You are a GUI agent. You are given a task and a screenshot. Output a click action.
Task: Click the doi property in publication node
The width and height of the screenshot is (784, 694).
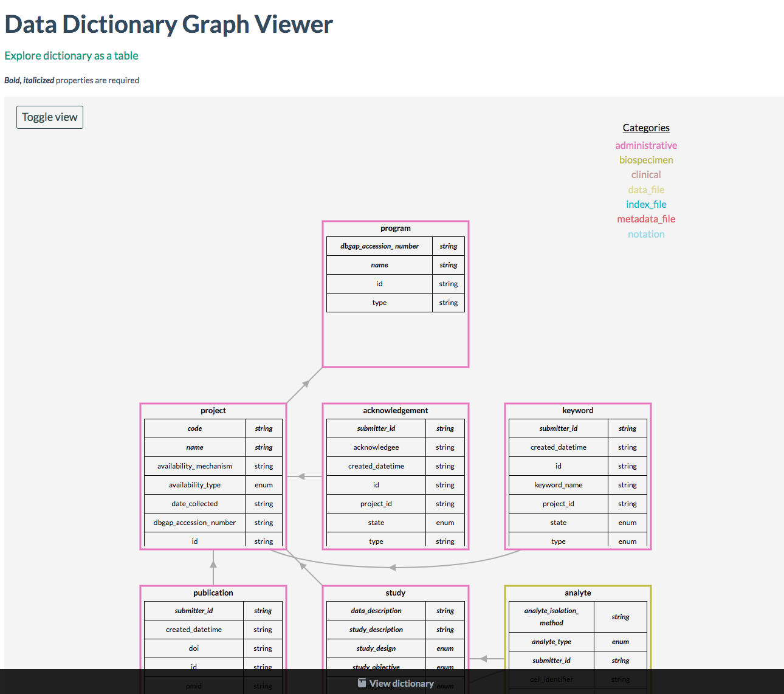pos(194,648)
